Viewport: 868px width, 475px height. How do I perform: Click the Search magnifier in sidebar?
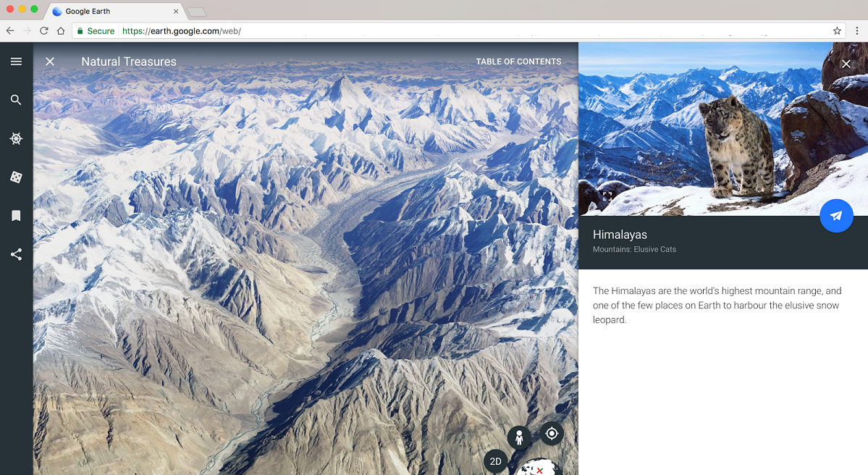[x=16, y=100]
